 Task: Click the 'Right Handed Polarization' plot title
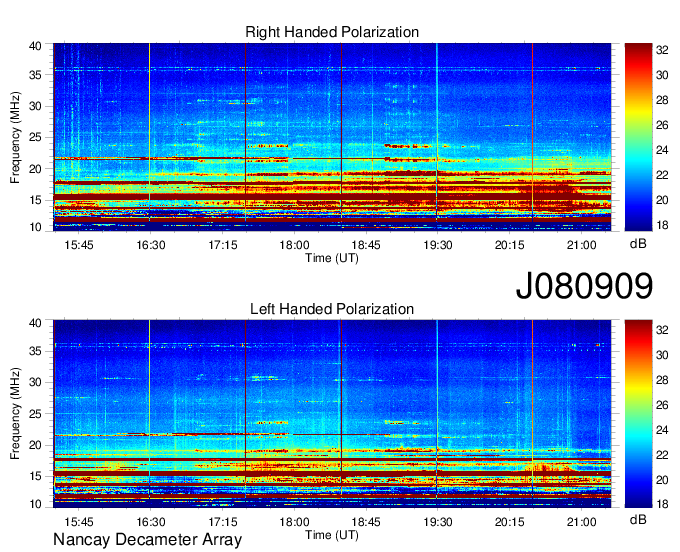(332, 32)
